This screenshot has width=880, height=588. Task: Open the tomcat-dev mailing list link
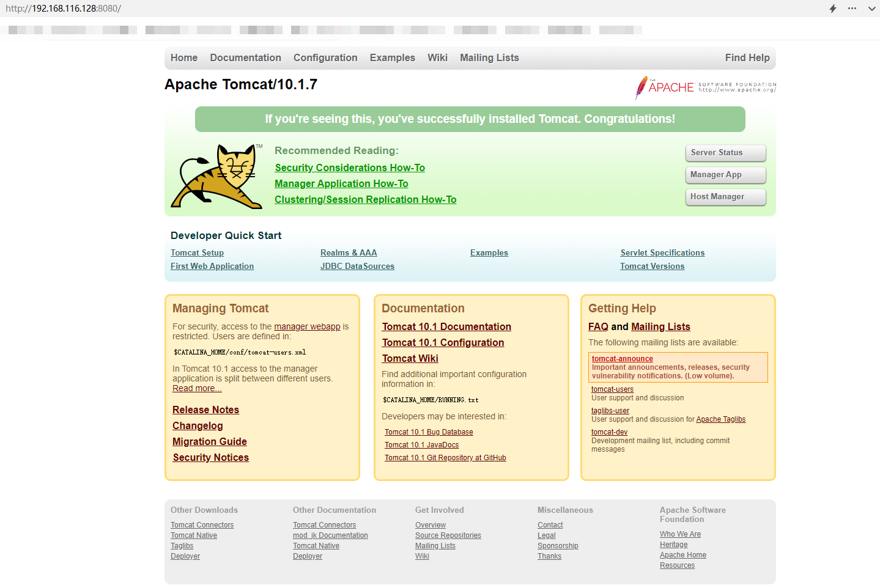(609, 432)
